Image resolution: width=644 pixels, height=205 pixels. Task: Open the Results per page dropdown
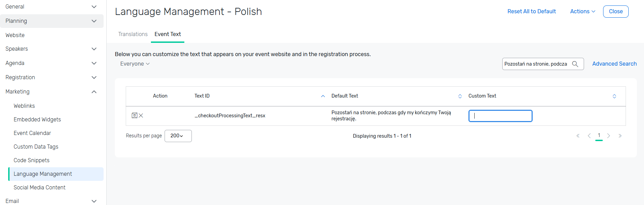click(178, 136)
